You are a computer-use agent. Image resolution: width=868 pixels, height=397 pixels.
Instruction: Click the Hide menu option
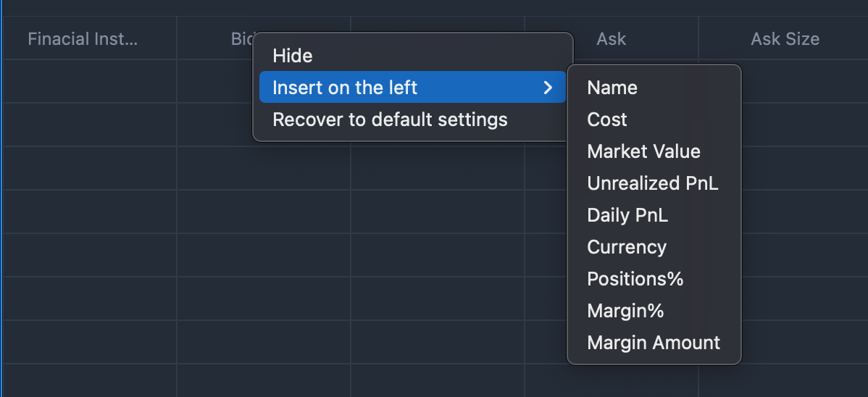coord(412,55)
